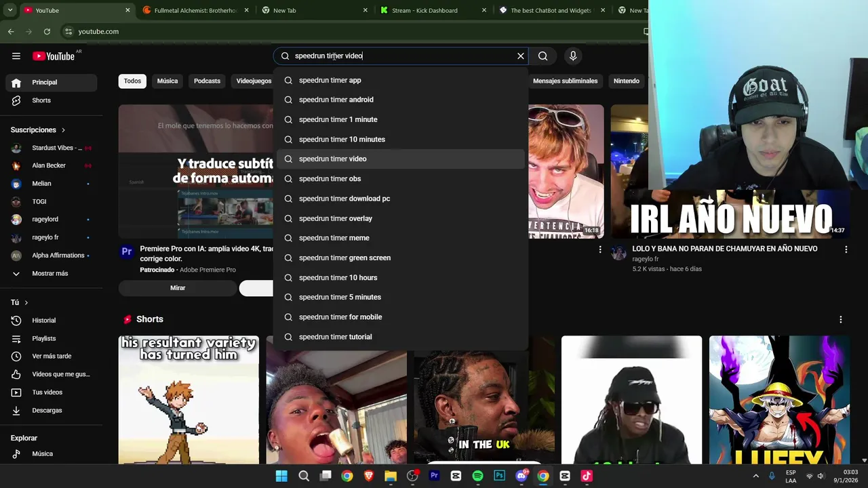Open Shorts in the sidebar
This screenshot has height=488, width=868.
[52, 100]
